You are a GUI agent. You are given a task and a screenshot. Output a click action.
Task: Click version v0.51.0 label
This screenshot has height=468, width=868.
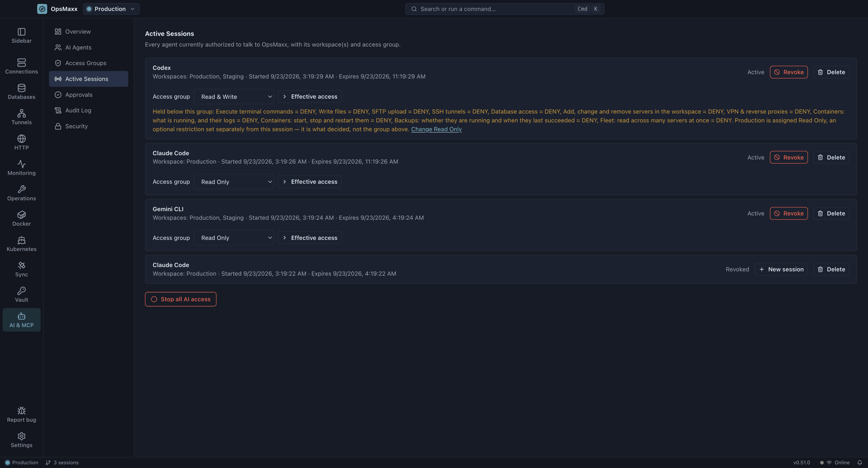click(801, 463)
